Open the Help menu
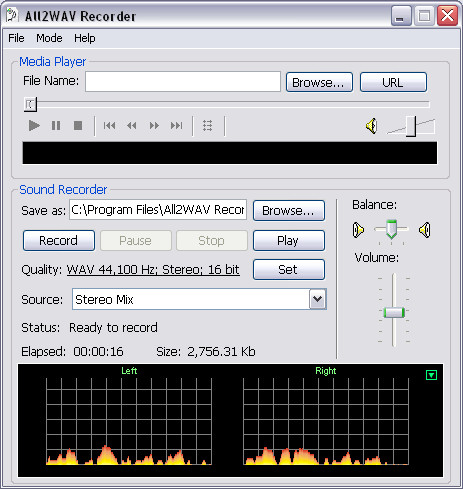Viewport: 463px width, 489px height. 85,38
